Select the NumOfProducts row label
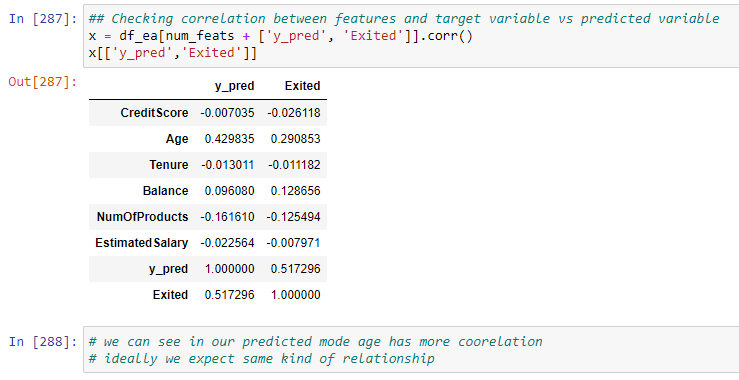Screen dimensions: 739x380 coord(142,217)
